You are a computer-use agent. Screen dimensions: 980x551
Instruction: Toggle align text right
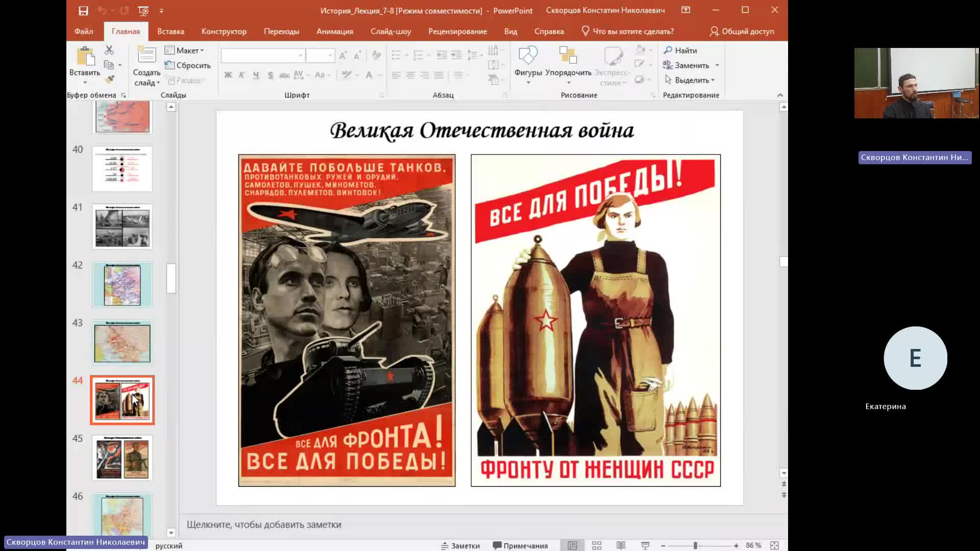point(425,75)
